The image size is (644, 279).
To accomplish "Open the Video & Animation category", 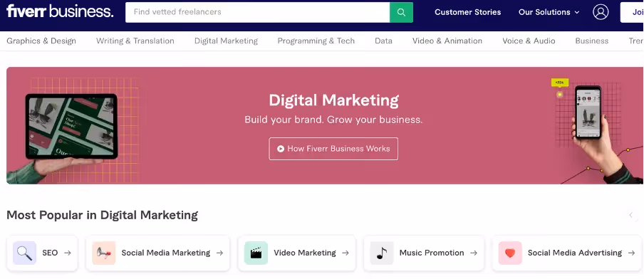I will (447, 41).
